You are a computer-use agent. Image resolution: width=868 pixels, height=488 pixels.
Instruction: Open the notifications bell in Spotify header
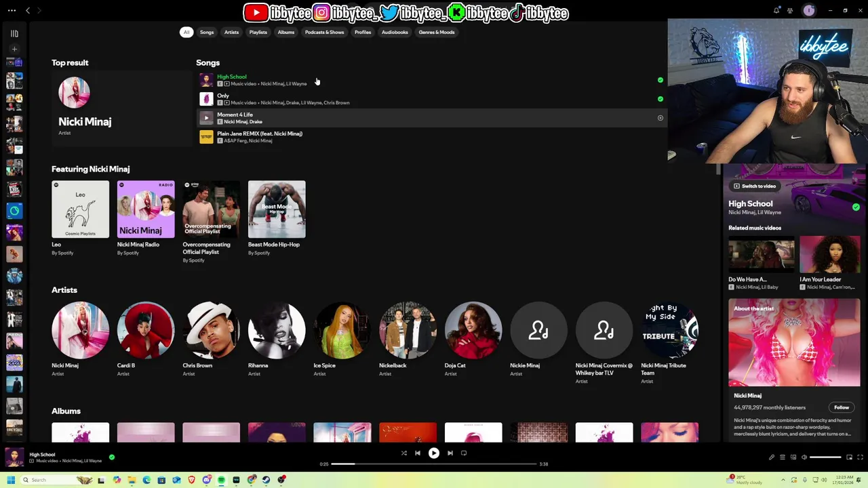tap(776, 10)
